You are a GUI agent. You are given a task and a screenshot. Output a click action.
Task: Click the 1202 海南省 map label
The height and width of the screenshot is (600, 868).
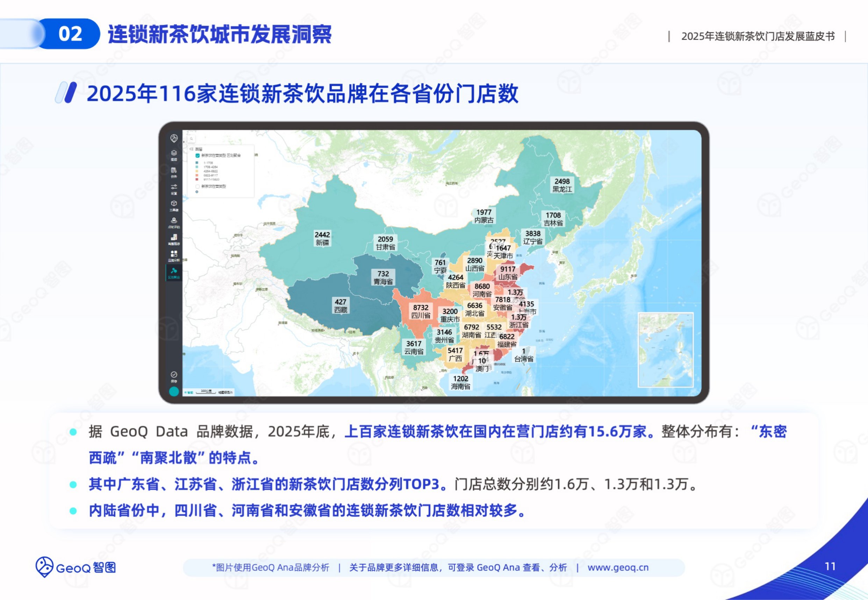(x=460, y=382)
